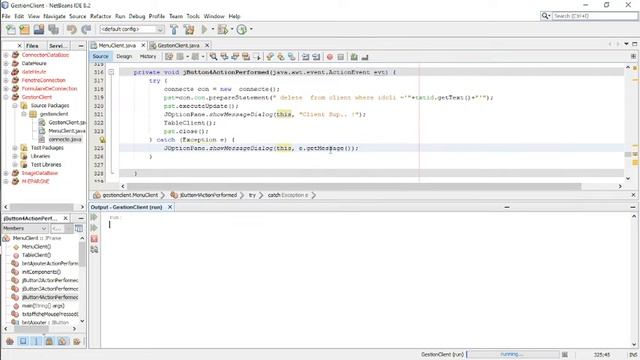Image resolution: width=640 pixels, height=360 pixels.
Task: Click Search magnifier icon at top right
Action: tap(545, 16)
